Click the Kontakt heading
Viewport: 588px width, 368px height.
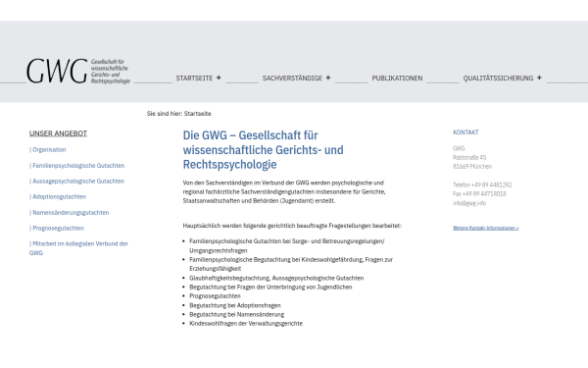coord(465,132)
